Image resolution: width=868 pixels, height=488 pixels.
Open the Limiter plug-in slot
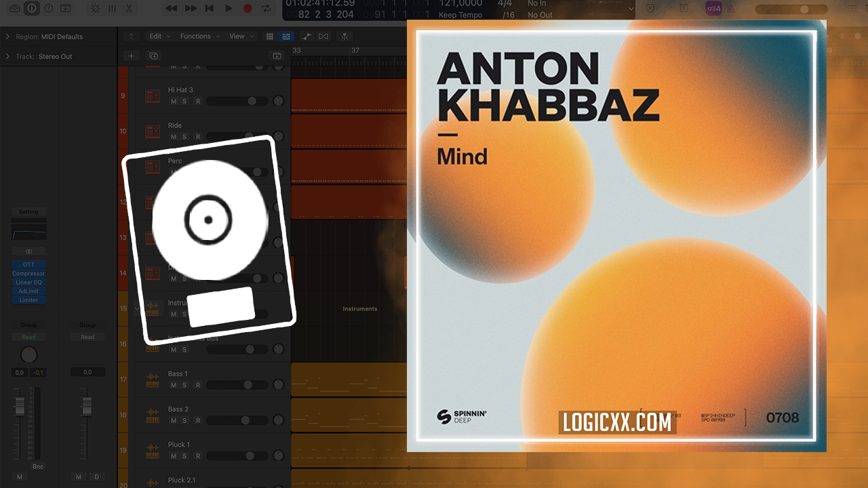[28, 300]
